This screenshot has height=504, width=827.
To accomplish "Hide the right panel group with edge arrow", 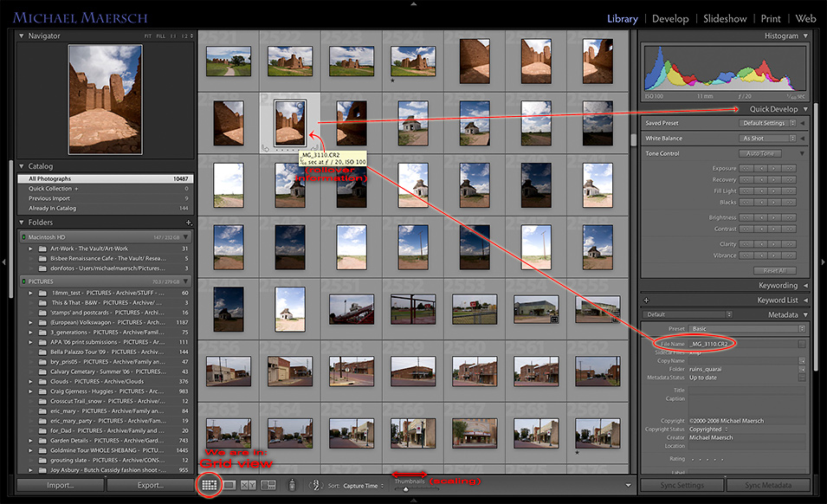I will point(823,260).
